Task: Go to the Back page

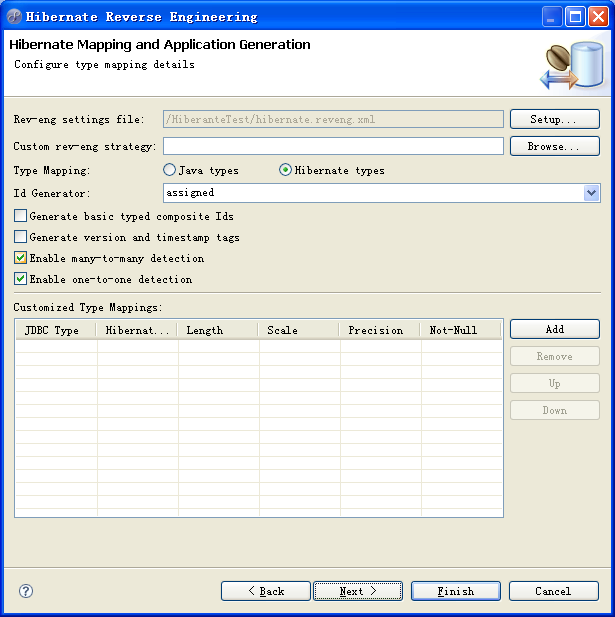Action: point(266,591)
